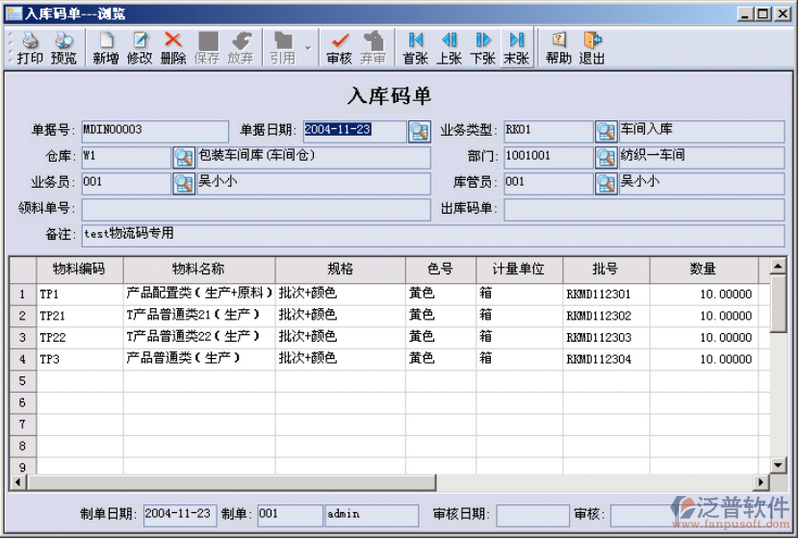Screen dimensions: 800x540
Task: Open the 业务类型 lookup beside RK01
Action: tap(606, 131)
